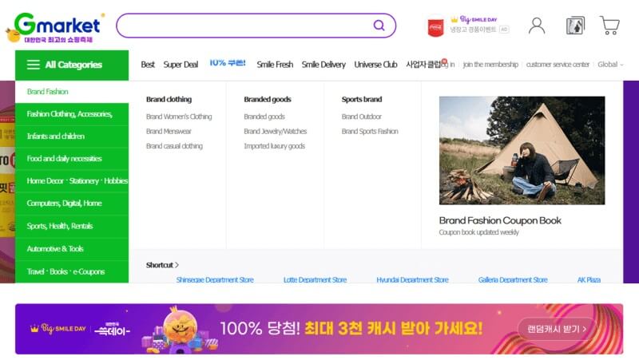Click the hamburger icon beside All Categories
Image resolution: width=639 pixels, height=364 pixels.
pyautogui.click(x=33, y=65)
